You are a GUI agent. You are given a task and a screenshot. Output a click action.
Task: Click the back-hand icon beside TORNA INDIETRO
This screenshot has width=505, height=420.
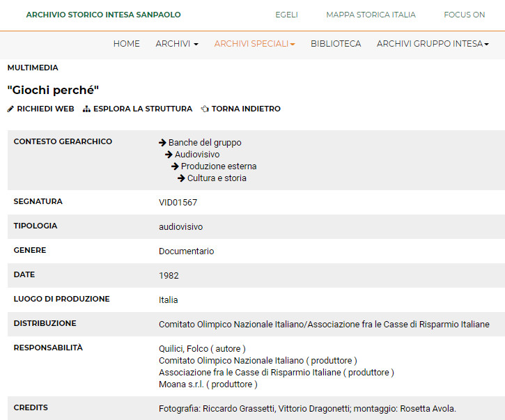205,109
